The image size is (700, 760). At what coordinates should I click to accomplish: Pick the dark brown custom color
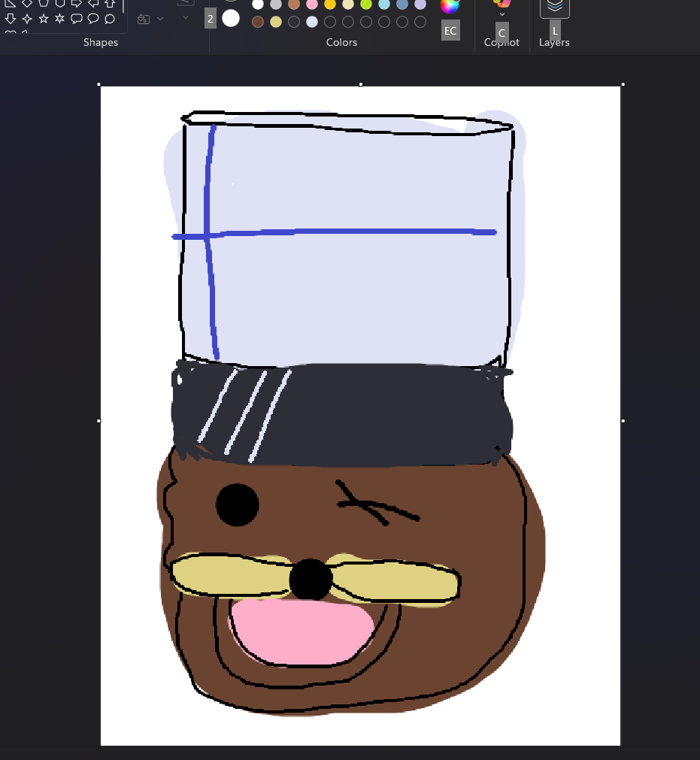[x=258, y=22]
